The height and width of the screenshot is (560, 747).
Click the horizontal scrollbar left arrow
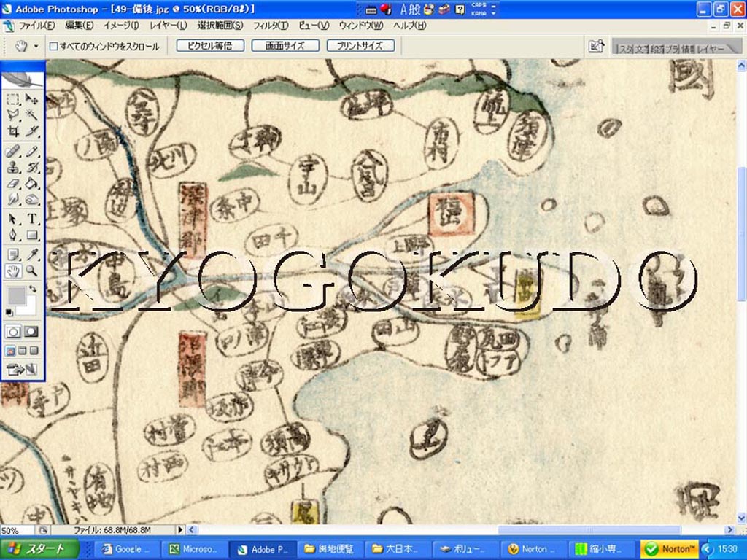(192, 529)
